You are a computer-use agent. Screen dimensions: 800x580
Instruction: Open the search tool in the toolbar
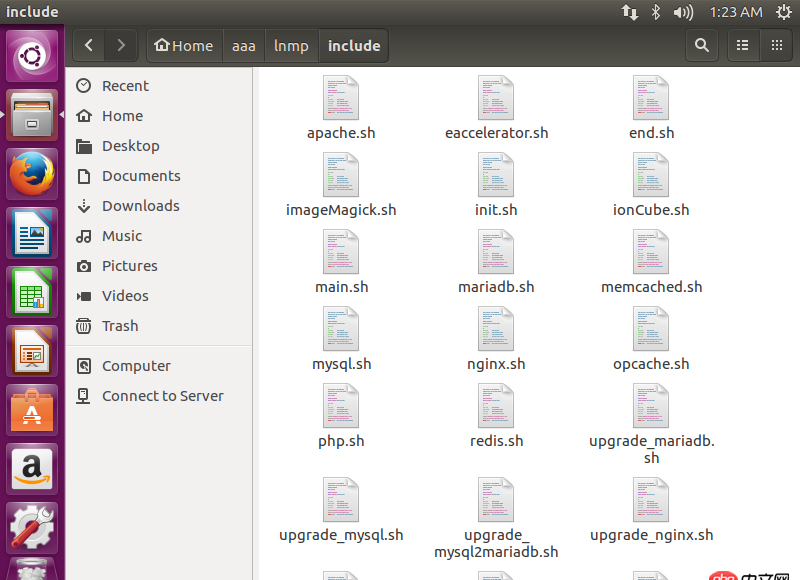(x=701, y=45)
